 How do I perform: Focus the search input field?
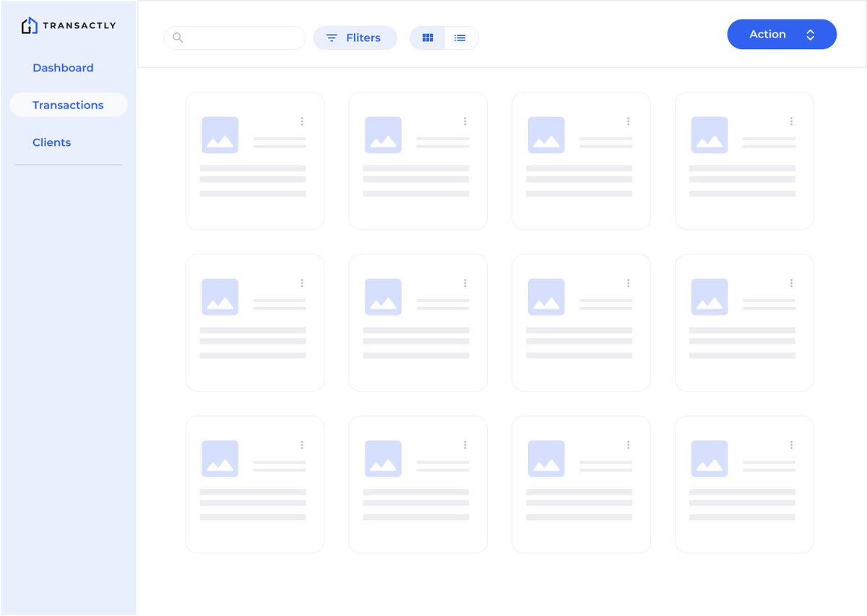[x=235, y=38]
